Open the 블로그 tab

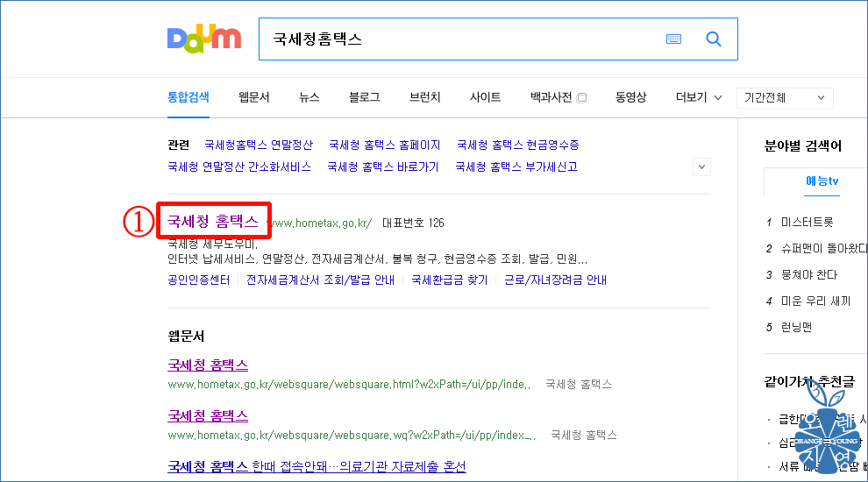point(364,97)
